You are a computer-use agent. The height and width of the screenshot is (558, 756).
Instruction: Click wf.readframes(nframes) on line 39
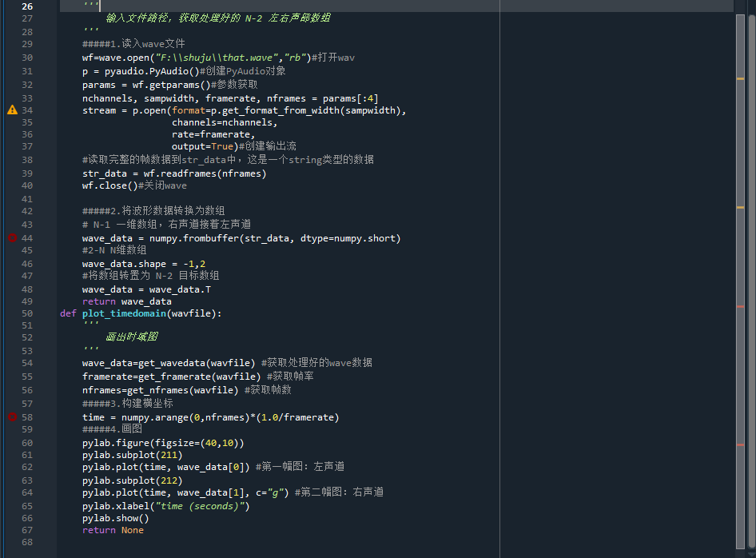[205, 173]
